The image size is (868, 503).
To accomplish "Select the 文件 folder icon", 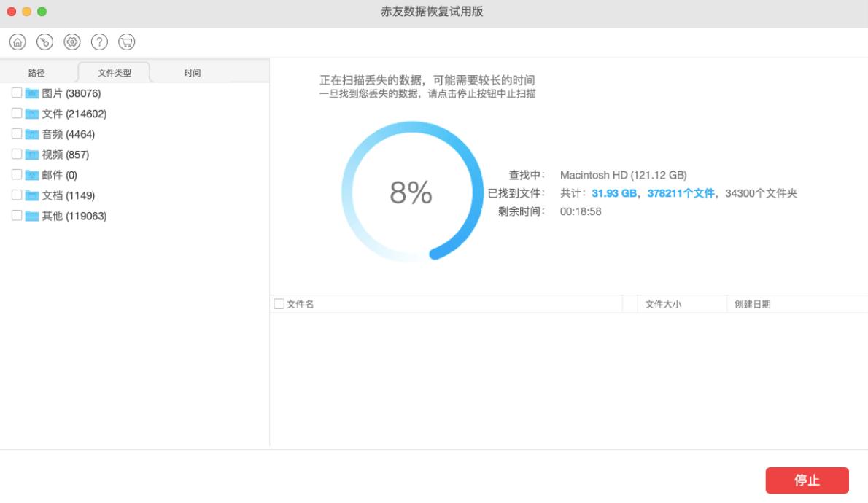I will point(31,114).
